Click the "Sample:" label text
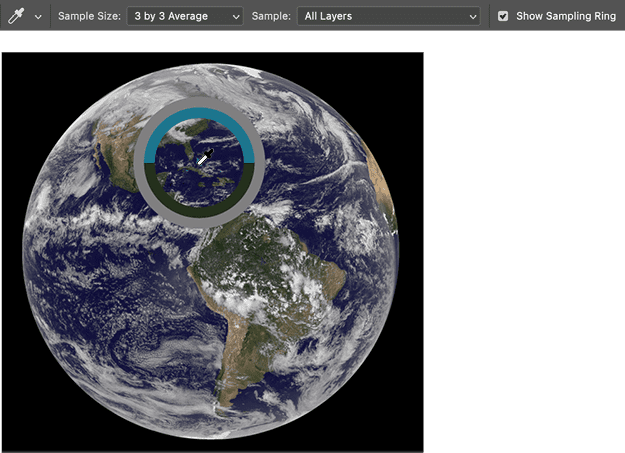The height and width of the screenshot is (453, 625). [x=271, y=17]
